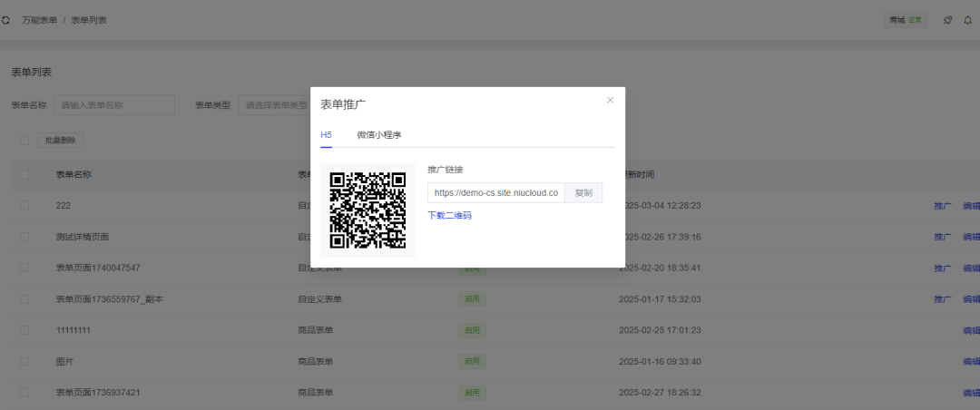Image resolution: width=980 pixels, height=410 pixels.
Task: Open the rocket icon in the top bar
Action: [x=947, y=20]
